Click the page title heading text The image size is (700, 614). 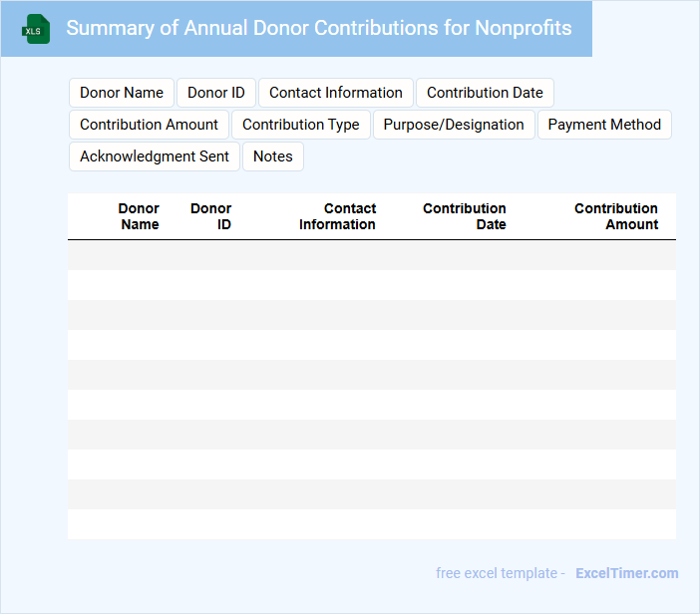[319, 28]
